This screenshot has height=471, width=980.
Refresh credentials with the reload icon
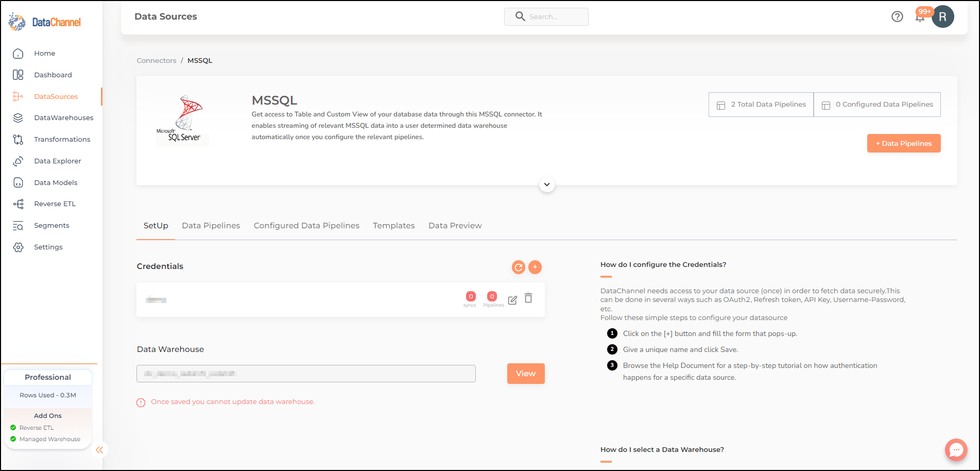pyautogui.click(x=519, y=267)
